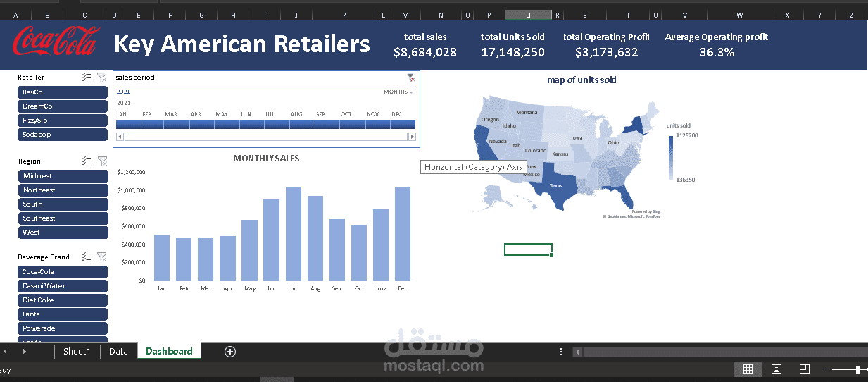Image resolution: width=868 pixels, height=382 pixels.
Task: Filter by DreamCo retailer
Action: [63, 106]
